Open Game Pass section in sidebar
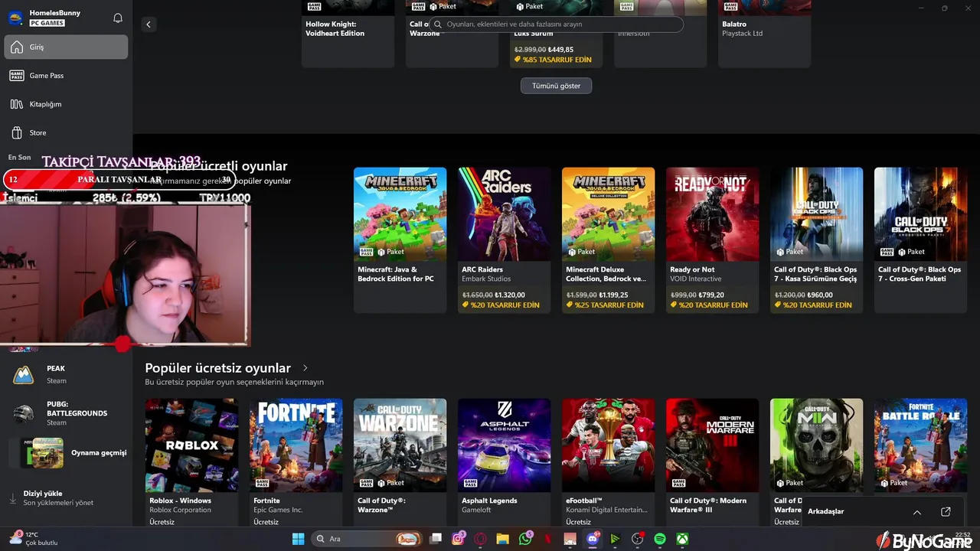This screenshot has height=551, width=980. 67,75
